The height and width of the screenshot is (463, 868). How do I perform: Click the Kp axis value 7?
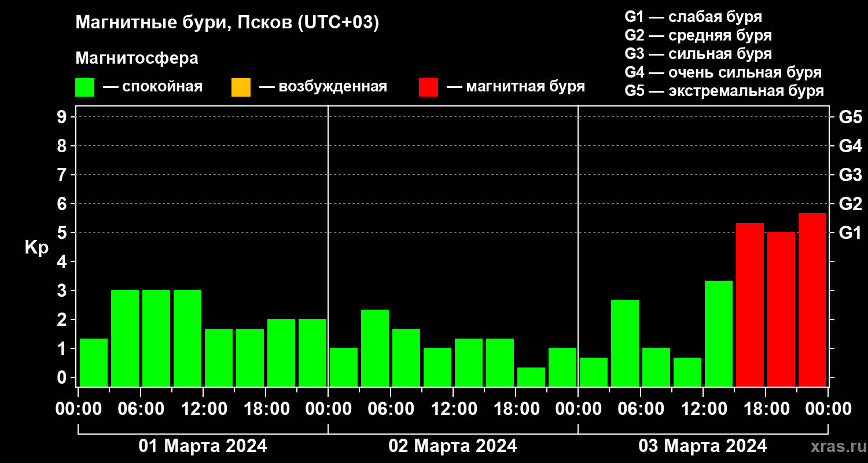63,175
